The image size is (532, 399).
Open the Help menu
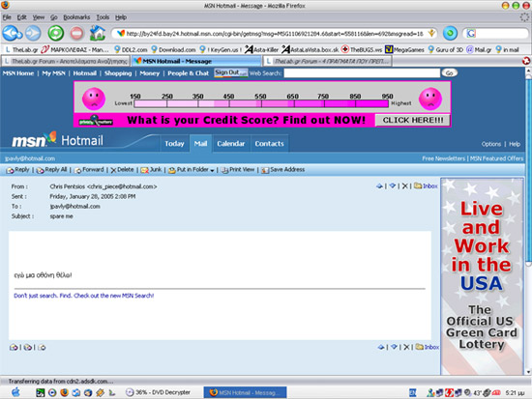pos(121,17)
